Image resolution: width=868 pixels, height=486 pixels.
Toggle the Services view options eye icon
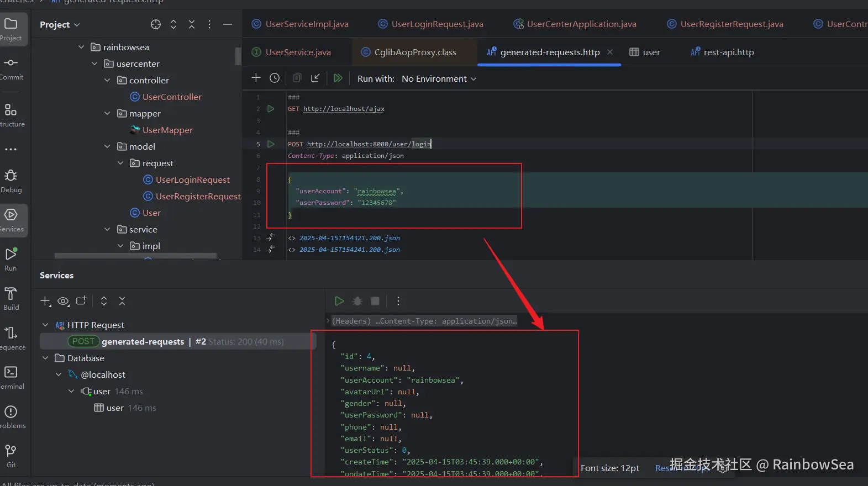64,301
